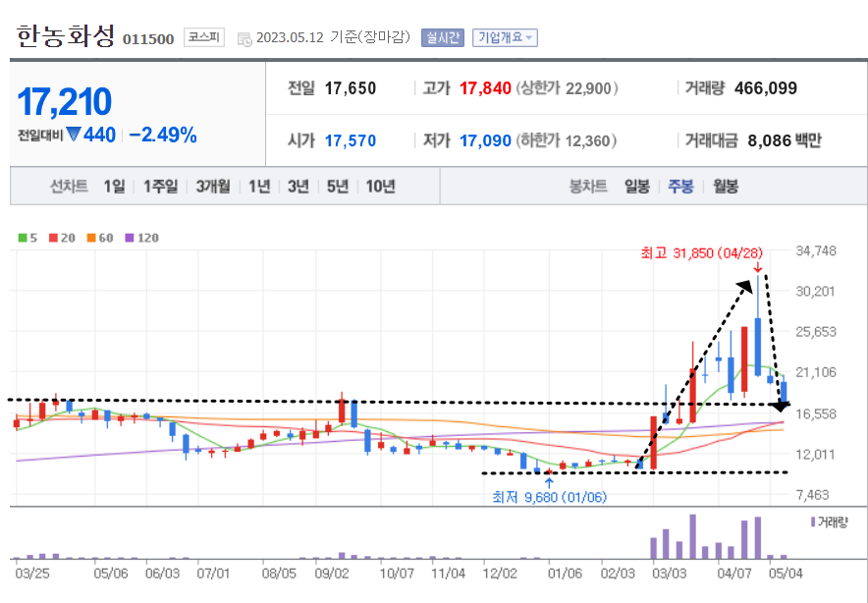Open the 기업개요 dropdown
The width and height of the screenshot is (868, 603).
point(505,37)
